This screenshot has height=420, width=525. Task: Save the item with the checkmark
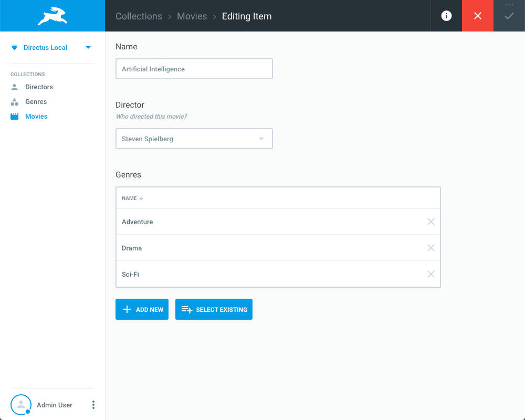(509, 17)
